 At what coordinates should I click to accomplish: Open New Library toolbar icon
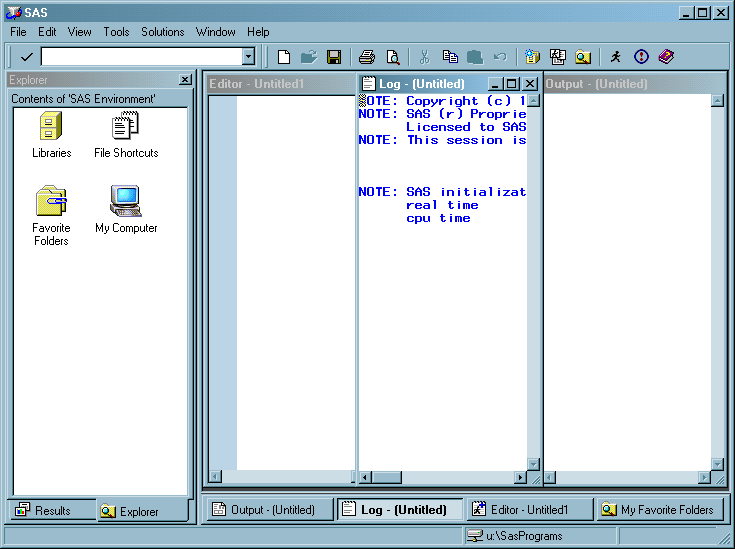click(532, 57)
